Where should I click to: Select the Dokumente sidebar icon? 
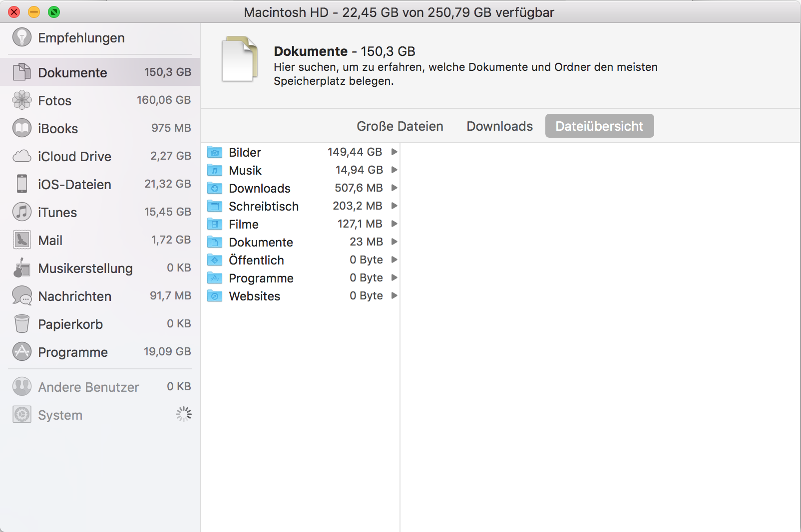[x=22, y=72]
